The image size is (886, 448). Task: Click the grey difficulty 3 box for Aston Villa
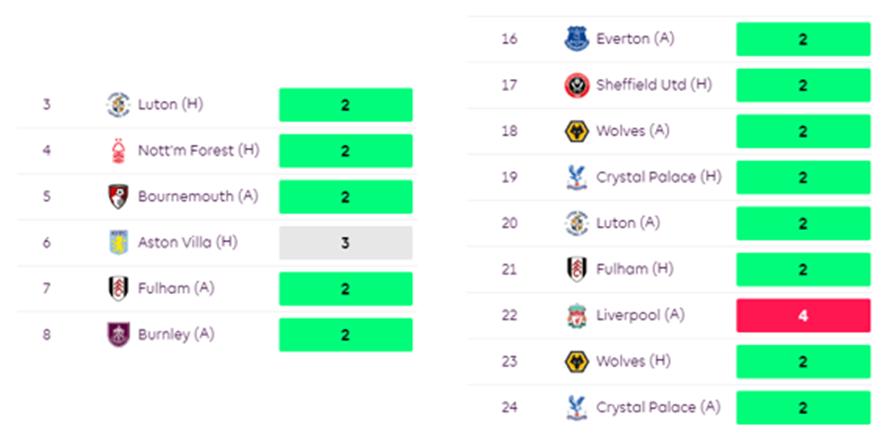(x=345, y=243)
